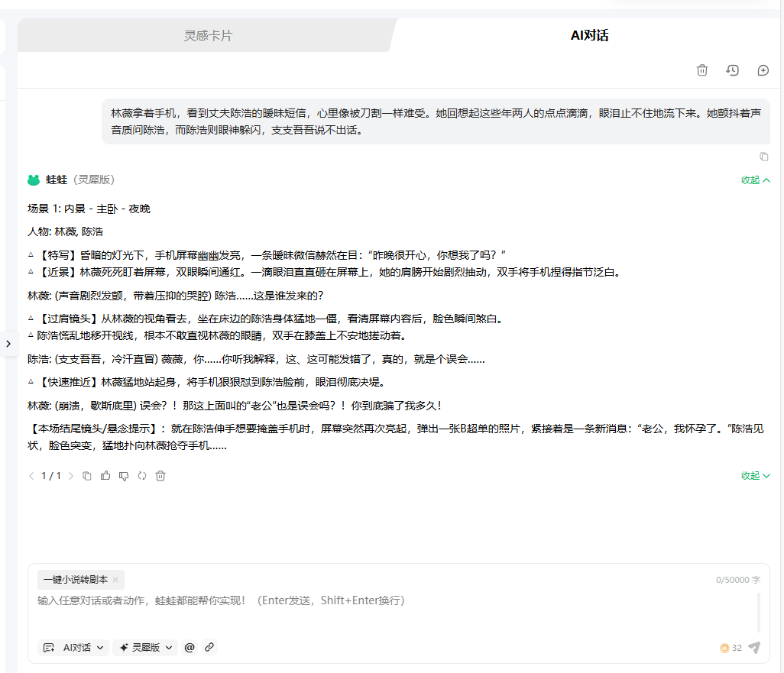Click the input box scrollbar
Viewport: 784px width, 673px height.
pyautogui.click(x=759, y=613)
